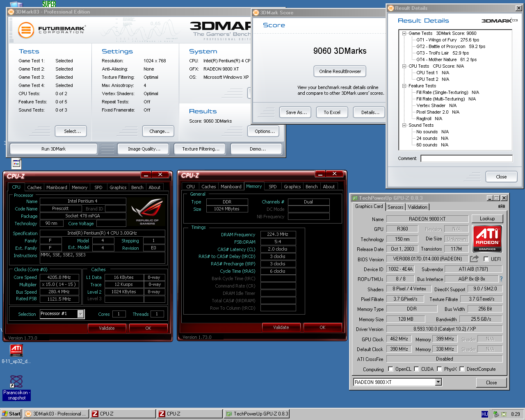This screenshot has height=420, width=525.
Task: Click Close button in GPU-Z
Action: [x=491, y=383]
